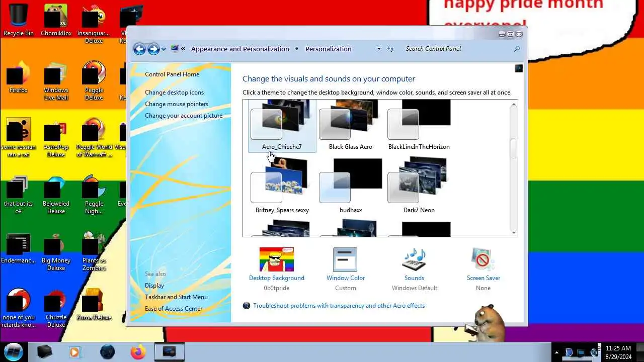Expand the address bar history dropdown
644x362 pixels.
(x=379, y=49)
